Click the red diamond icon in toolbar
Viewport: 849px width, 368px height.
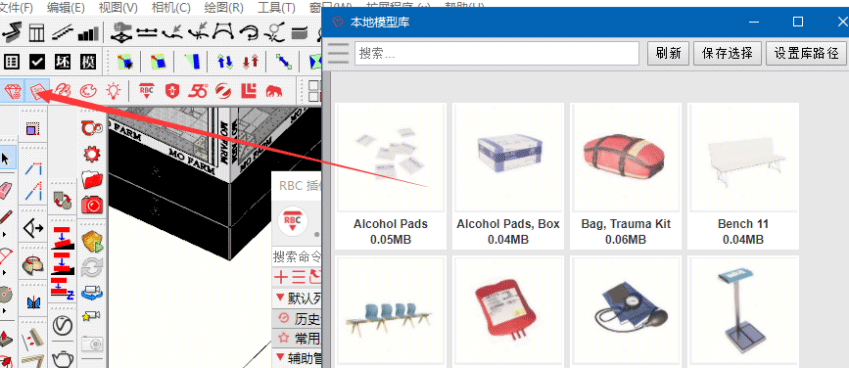coord(12,91)
